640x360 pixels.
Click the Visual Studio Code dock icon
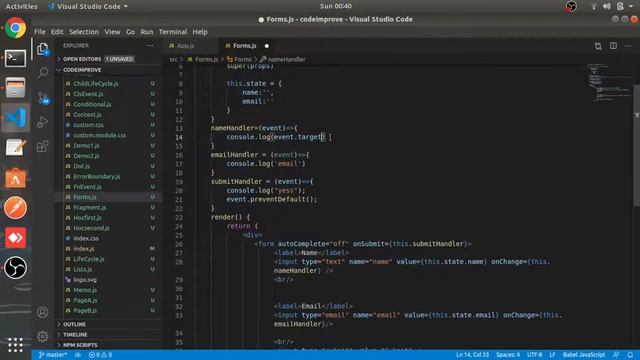16,118
